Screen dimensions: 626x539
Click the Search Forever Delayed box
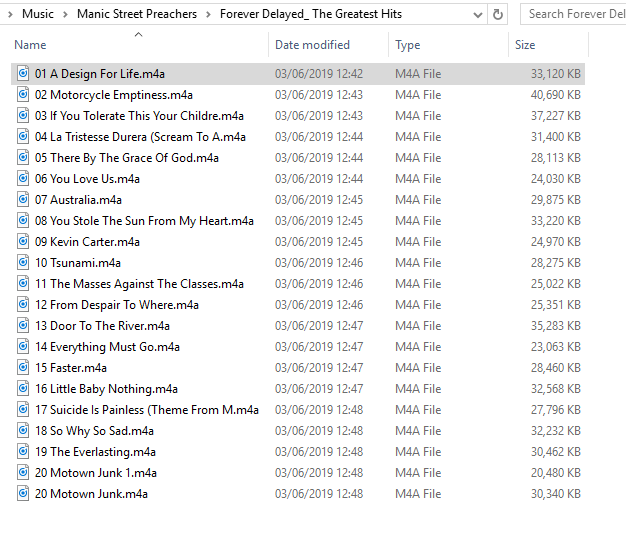(x=574, y=14)
